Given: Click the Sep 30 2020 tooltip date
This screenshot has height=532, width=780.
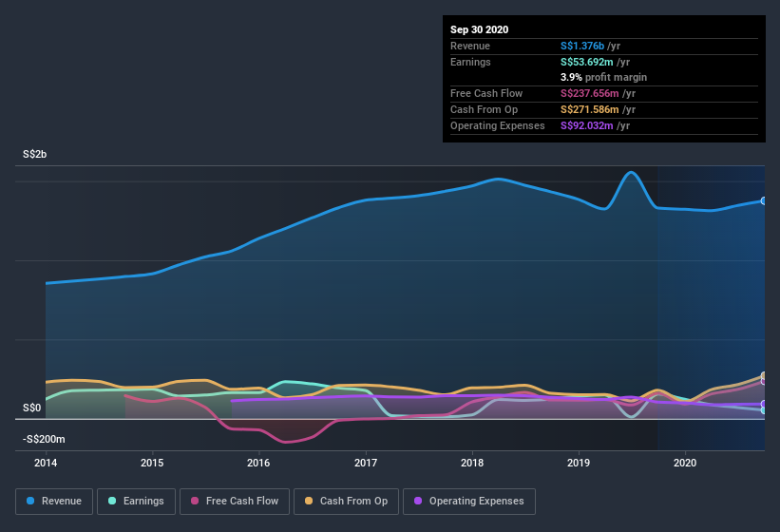Looking at the screenshot, I should [x=479, y=29].
